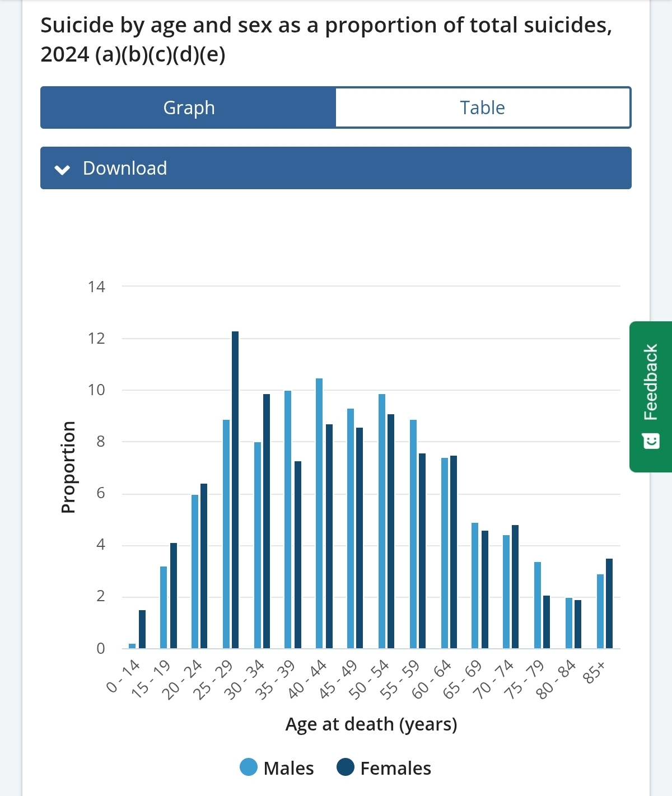Select the Females bar for 80 - 84
This screenshot has height=796, width=672.
578,624
